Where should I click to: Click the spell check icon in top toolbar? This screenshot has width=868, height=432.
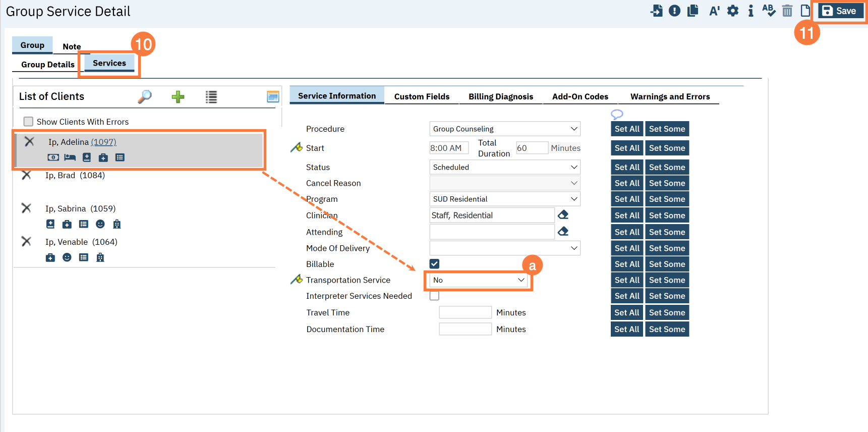[769, 11]
